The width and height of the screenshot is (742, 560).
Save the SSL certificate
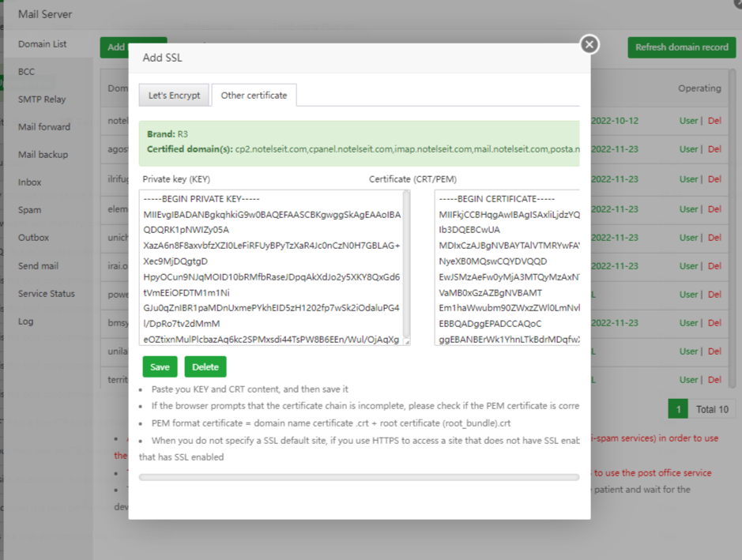tap(160, 367)
